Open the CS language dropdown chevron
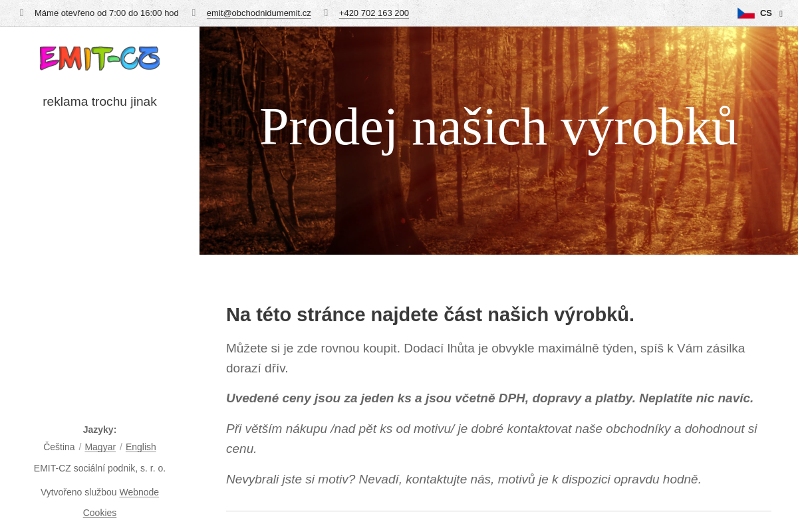 [781, 13]
